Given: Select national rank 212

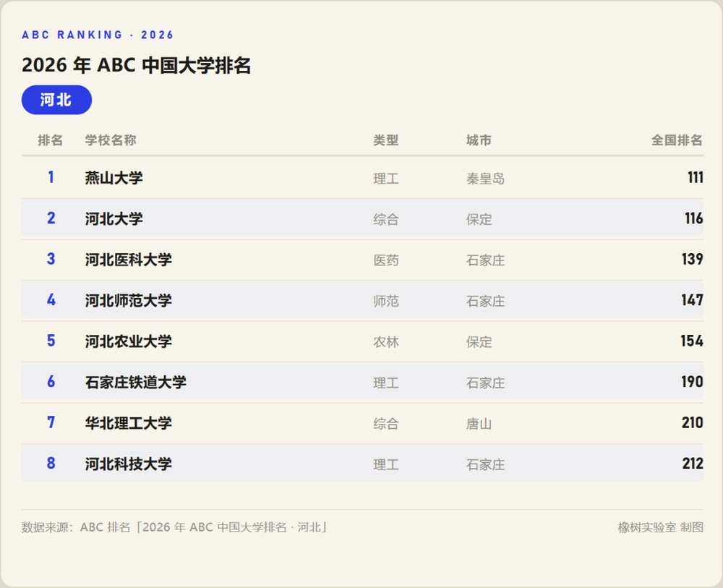Looking at the screenshot, I should point(693,464).
